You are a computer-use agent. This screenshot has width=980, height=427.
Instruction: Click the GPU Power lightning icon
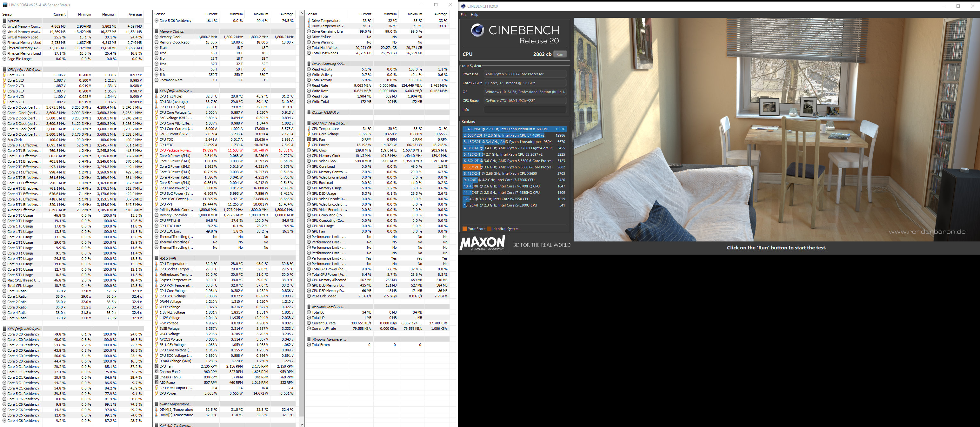tap(309, 145)
